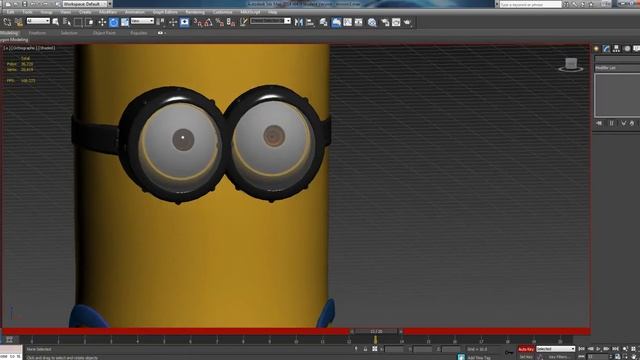Click the modifier stack list area
Image resolution: width=640 pixels, height=360 pixels.
point(617,96)
